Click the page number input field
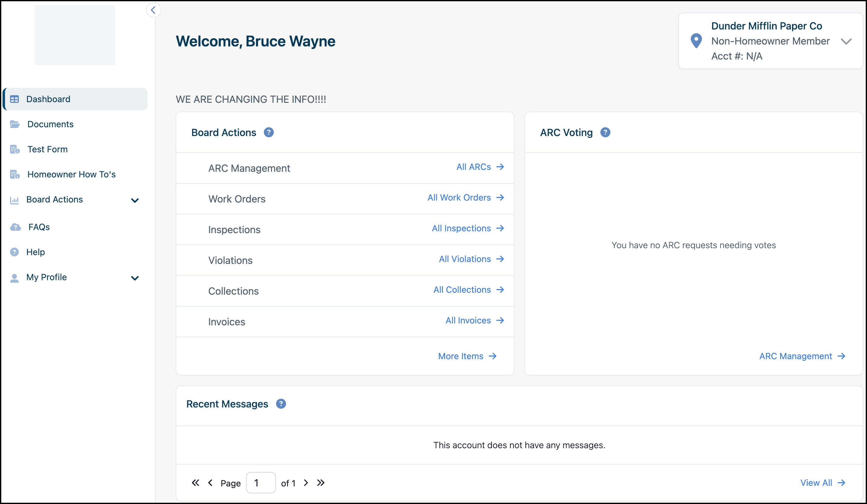The width and height of the screenshot is (867, 504). (x=260, y=483)
